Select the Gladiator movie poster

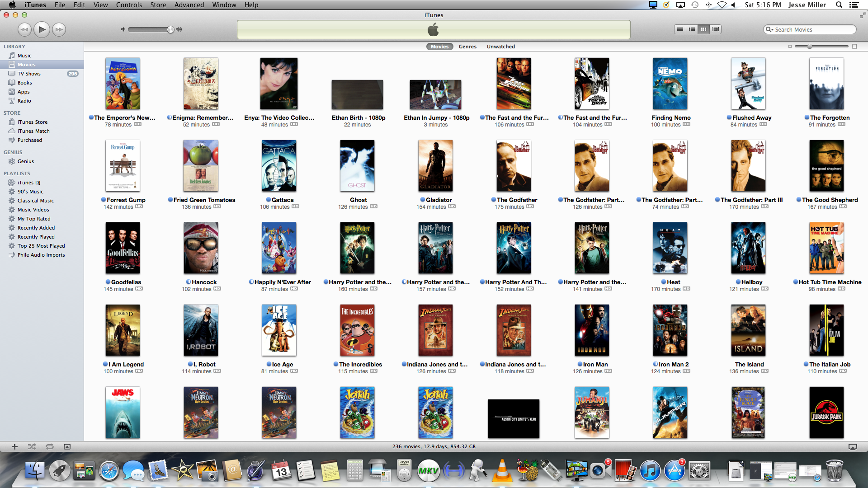pos(435,166)
